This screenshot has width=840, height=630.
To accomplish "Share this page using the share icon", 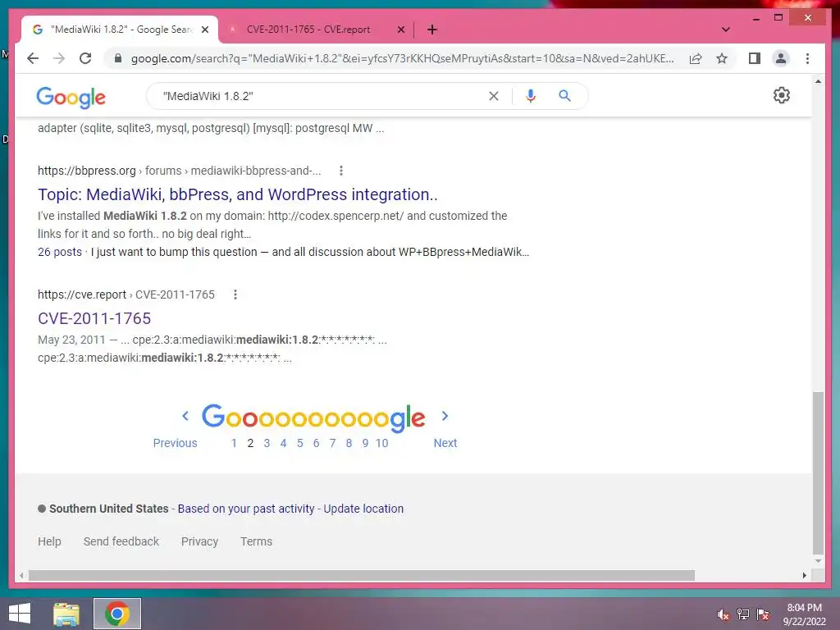I will 696,58.
